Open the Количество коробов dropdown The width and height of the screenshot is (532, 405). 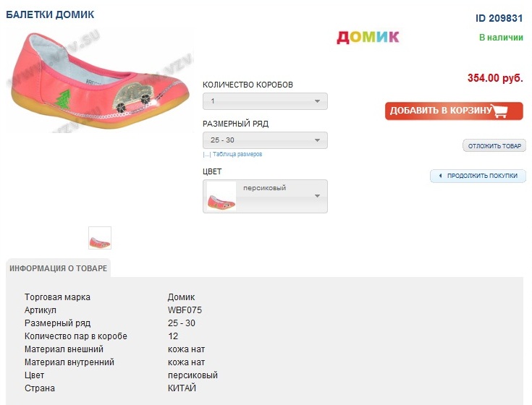point(265,101)
